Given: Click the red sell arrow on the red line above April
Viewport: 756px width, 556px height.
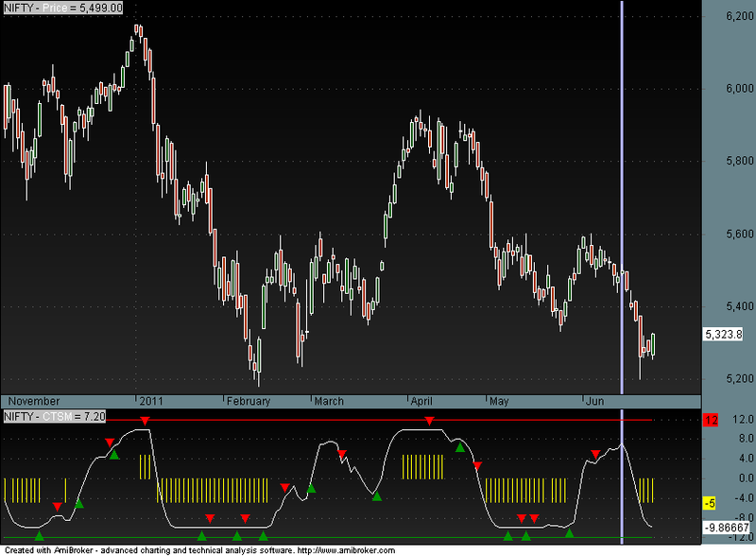Looking at the screenshot, I should (x=430, y=421).
